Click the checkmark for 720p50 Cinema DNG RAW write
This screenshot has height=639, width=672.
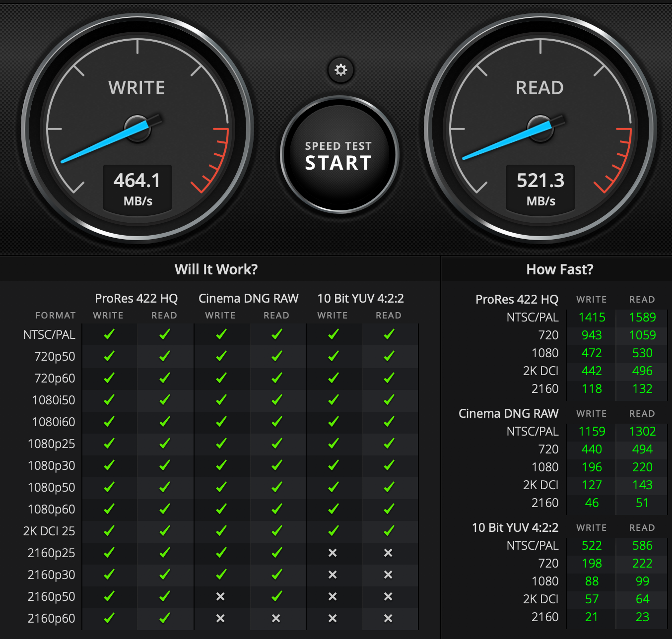coord(221,356)
